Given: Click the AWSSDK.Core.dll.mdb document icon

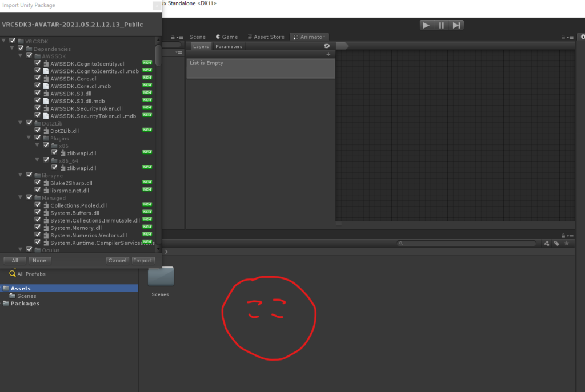Looking at the screenshot, I should pos(46,86).
